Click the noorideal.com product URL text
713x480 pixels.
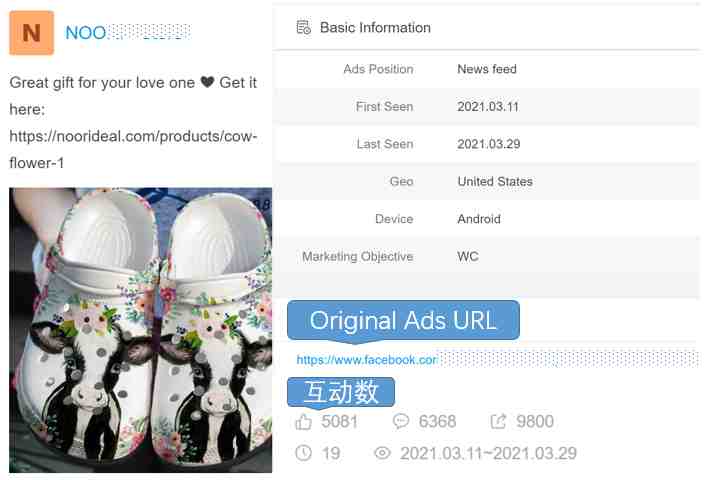click(133, 149)
